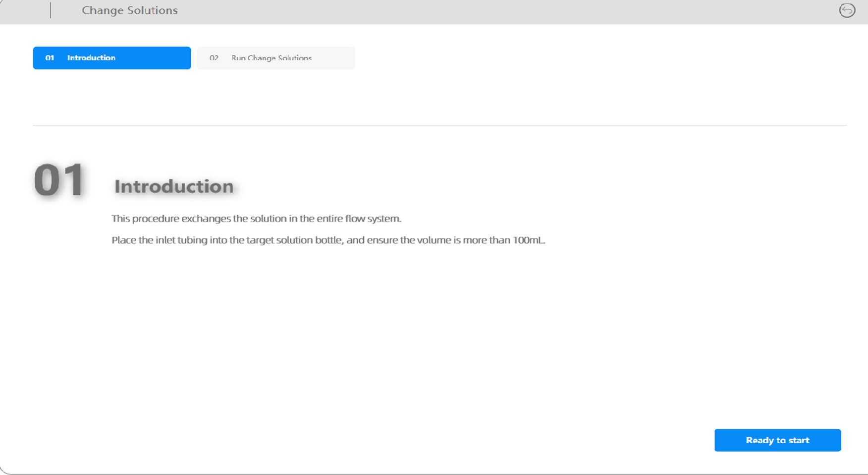
Task: Click the large 01 step number
Action: (x=59, y=180)
